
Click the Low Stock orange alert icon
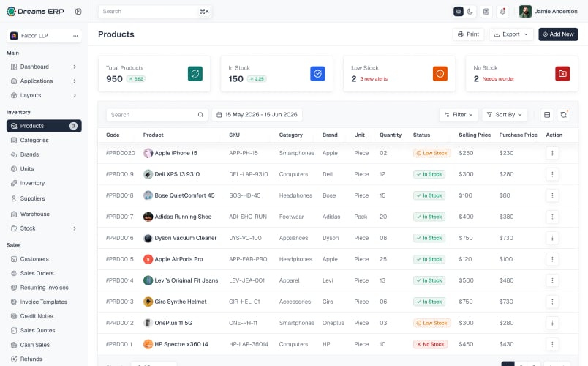click(440, 74)
